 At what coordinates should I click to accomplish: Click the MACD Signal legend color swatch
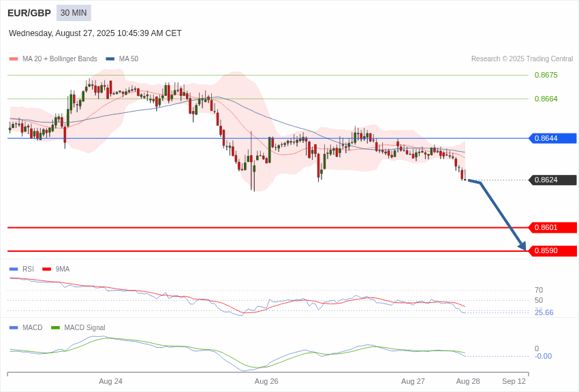tap(55, 327)
